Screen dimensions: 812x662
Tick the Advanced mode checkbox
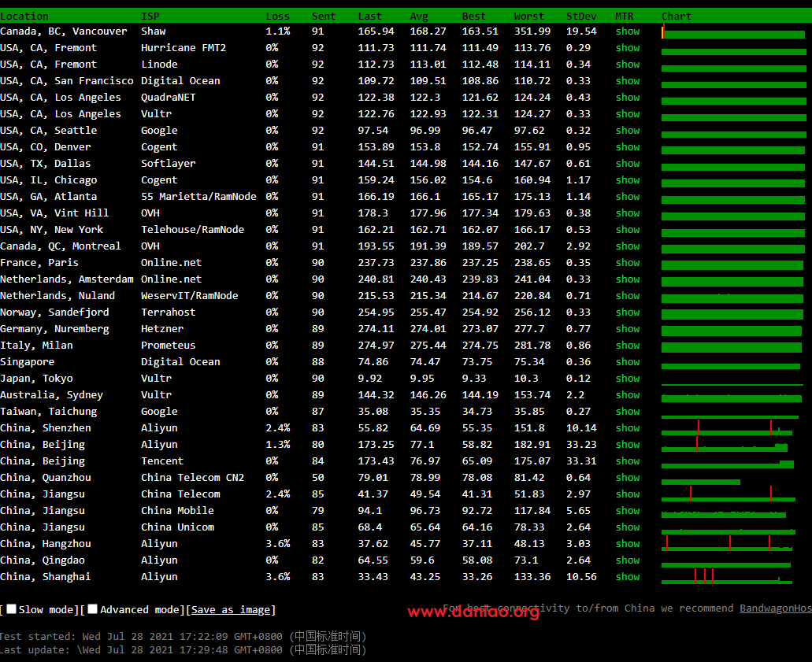(x=93, y=609)
